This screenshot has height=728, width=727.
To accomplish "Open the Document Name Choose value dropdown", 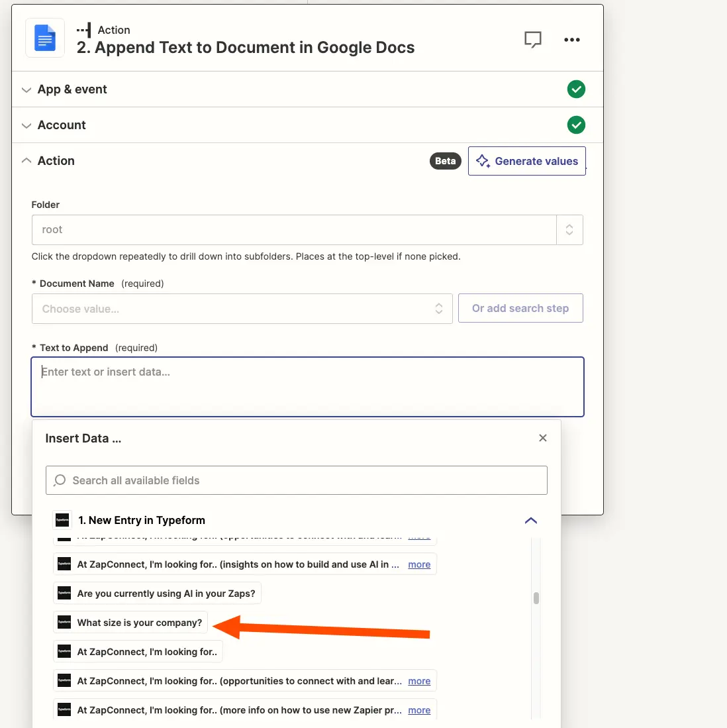I will click(242, 309).
